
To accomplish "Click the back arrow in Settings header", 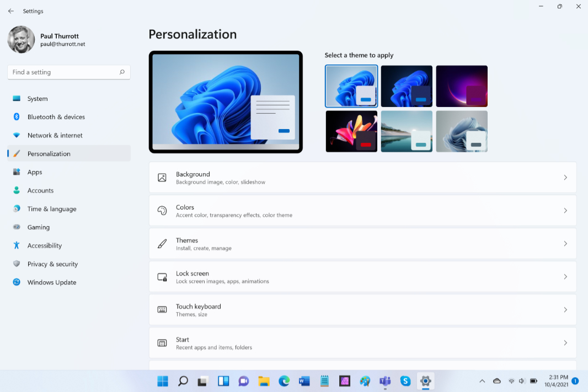I will point(11,11).
